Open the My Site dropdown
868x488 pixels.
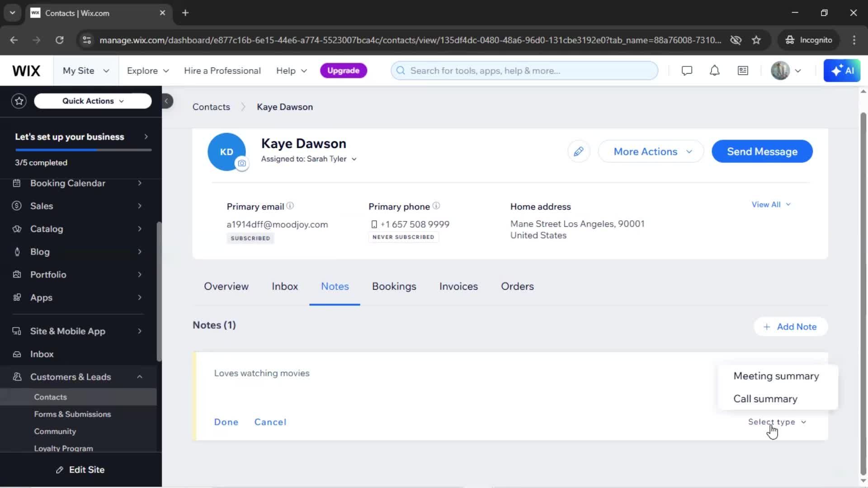click(x=86, y=71)
